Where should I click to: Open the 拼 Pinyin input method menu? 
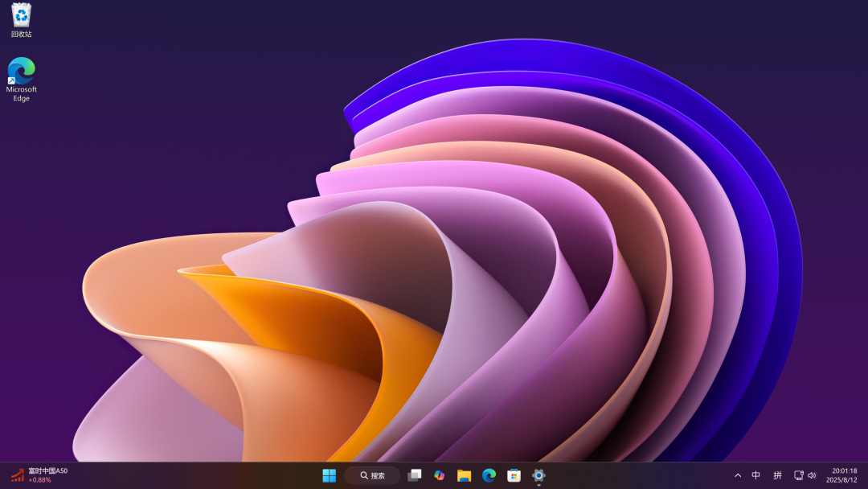777,475
